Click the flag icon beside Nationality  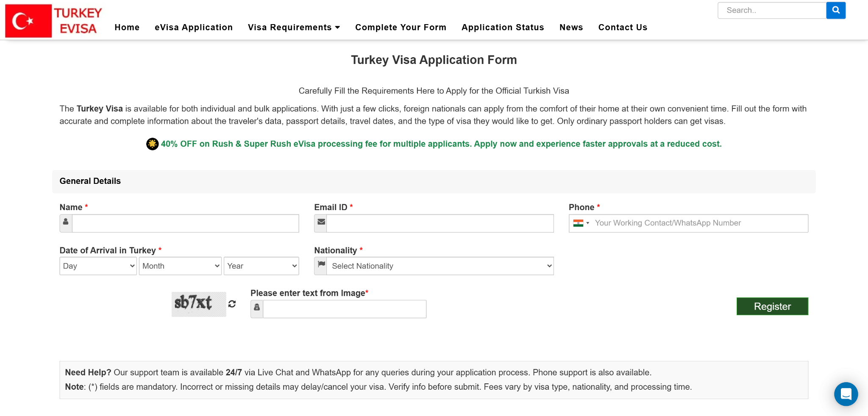321,266
